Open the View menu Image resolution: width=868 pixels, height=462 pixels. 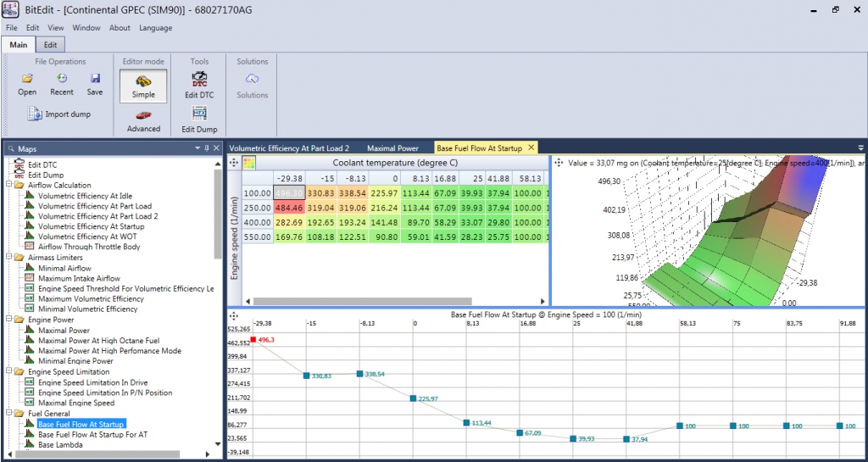click(x=55, y=28)
